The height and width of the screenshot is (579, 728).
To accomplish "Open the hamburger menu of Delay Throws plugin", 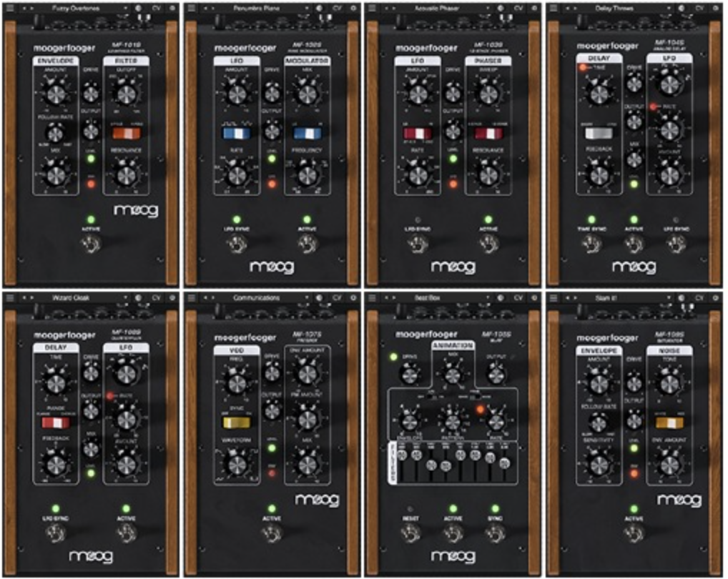I will (x=554, y=8).
